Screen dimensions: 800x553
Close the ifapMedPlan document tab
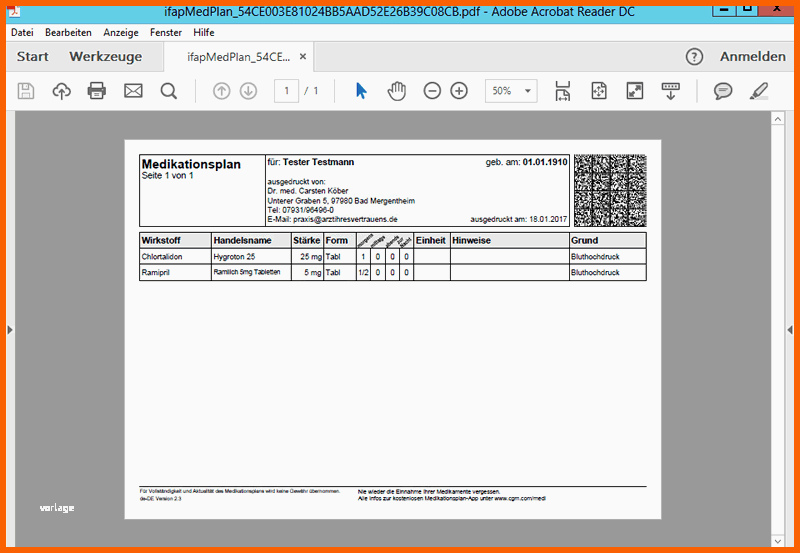pyautogui.click(x=303, y=57)
